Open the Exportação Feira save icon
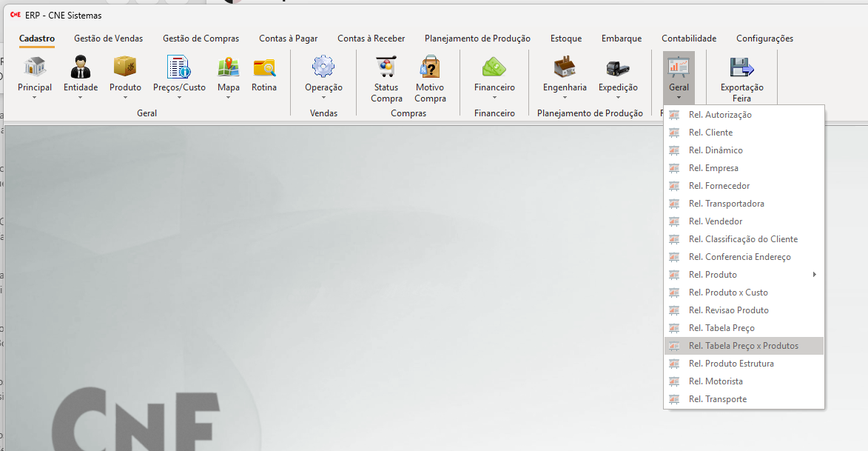Screen dimensions: 868x451 click(741, 67)
